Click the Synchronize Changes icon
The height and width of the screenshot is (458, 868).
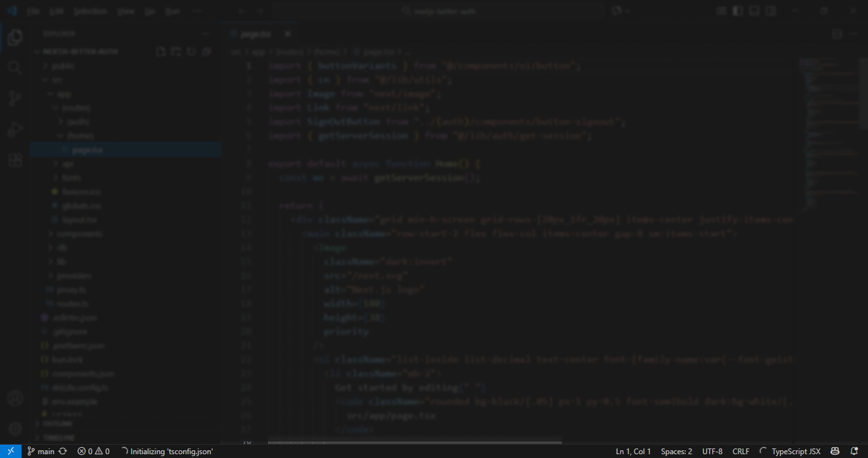[63, 451]
